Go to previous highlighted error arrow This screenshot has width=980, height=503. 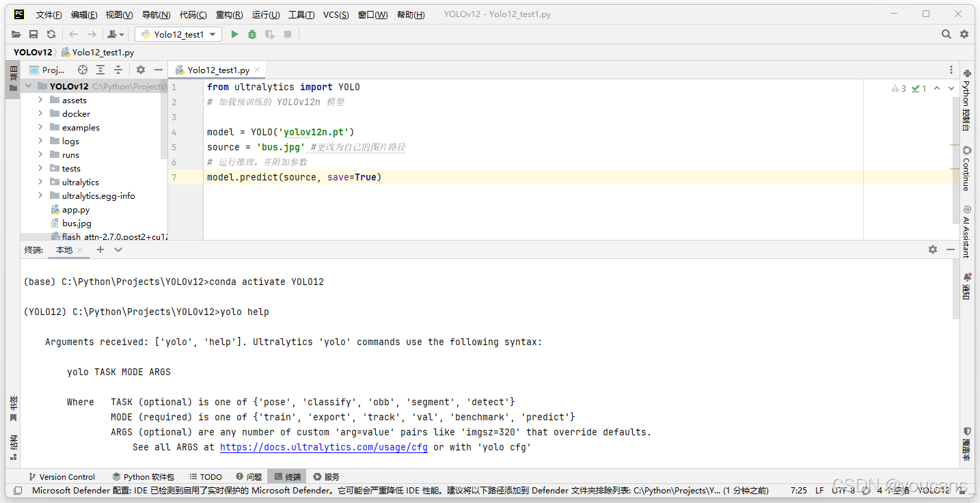[937, 88]
